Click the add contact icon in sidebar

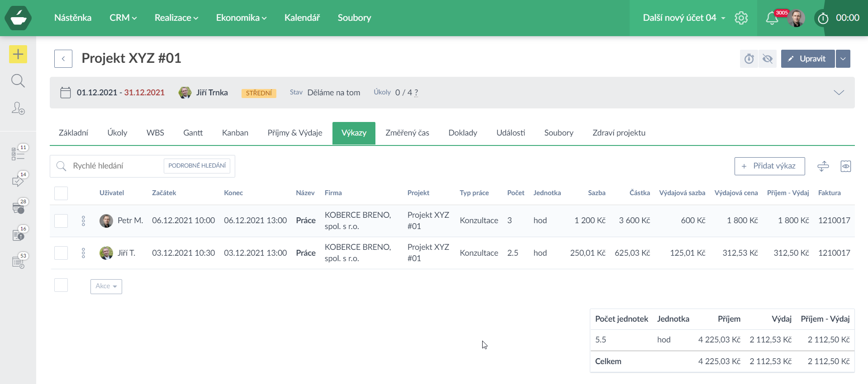point(18,108)
